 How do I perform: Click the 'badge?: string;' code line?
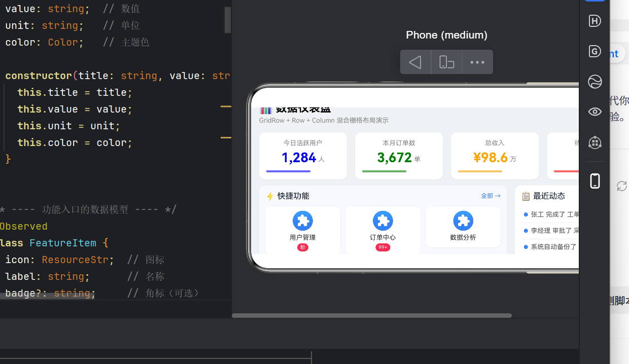point(50,293)
